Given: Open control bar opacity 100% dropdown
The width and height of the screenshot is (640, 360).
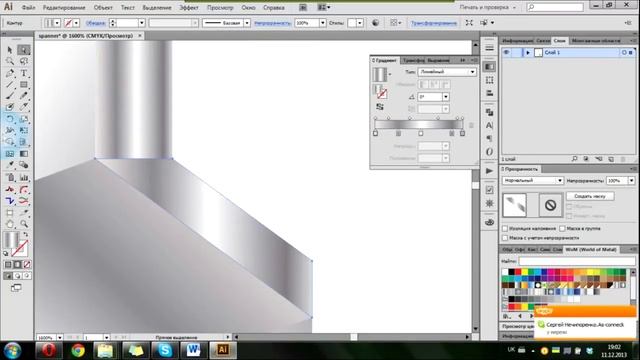Looking at the screenshot, I should coord(322,23).
